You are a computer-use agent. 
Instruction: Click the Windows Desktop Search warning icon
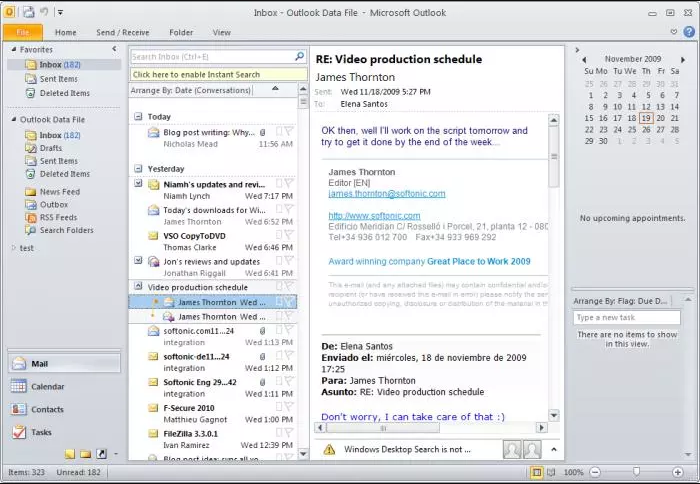click(x=329, y=449)
